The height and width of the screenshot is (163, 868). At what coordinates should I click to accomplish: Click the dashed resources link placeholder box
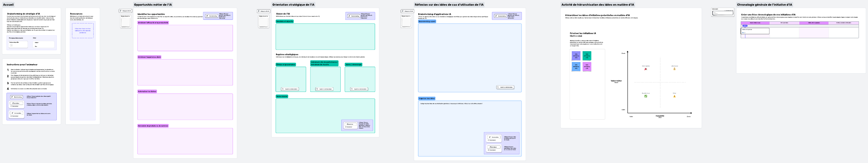point(83,31)
